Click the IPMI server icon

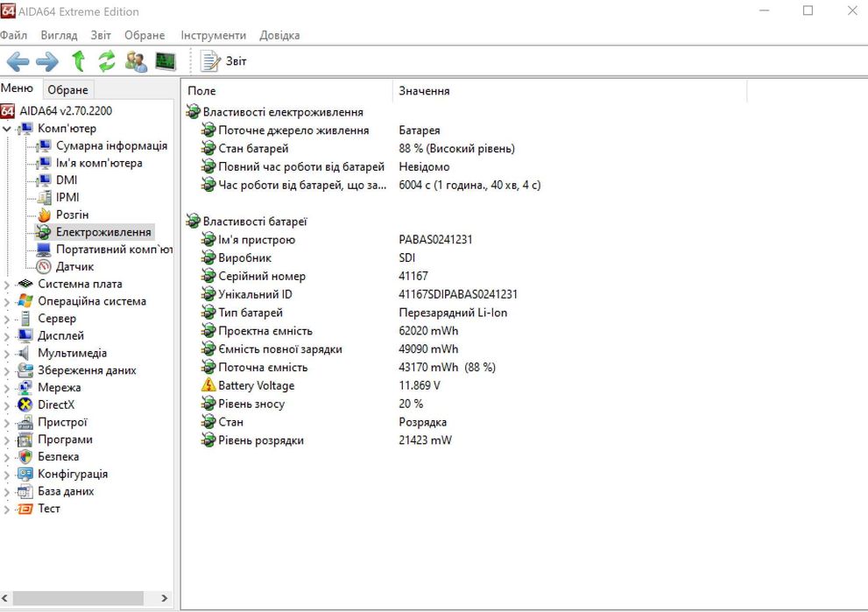[x=44, y=198]
